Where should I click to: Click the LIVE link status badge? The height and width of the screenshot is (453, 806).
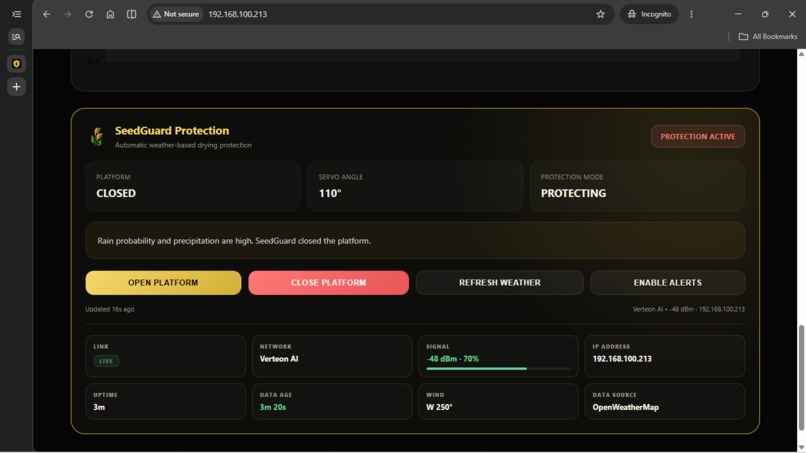coord(106,361)
